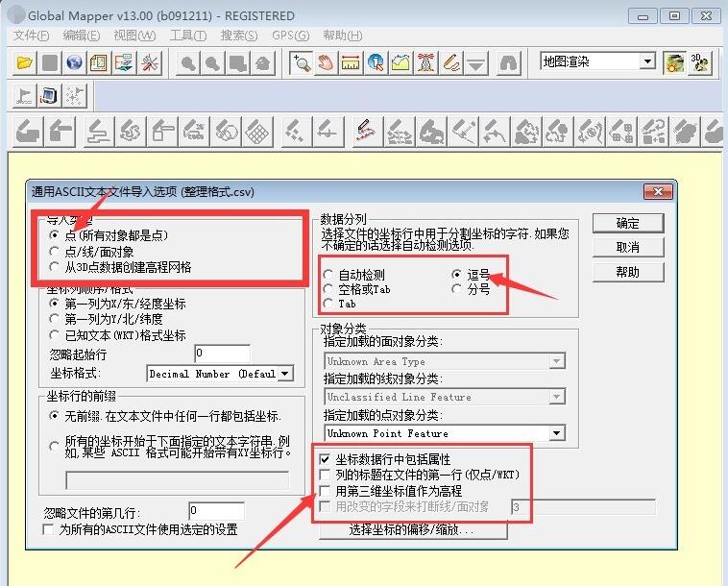Open the Unknown Point Feature dropdown
The image size is (728, 586).
pyautogui.click(x=445, y=433)
